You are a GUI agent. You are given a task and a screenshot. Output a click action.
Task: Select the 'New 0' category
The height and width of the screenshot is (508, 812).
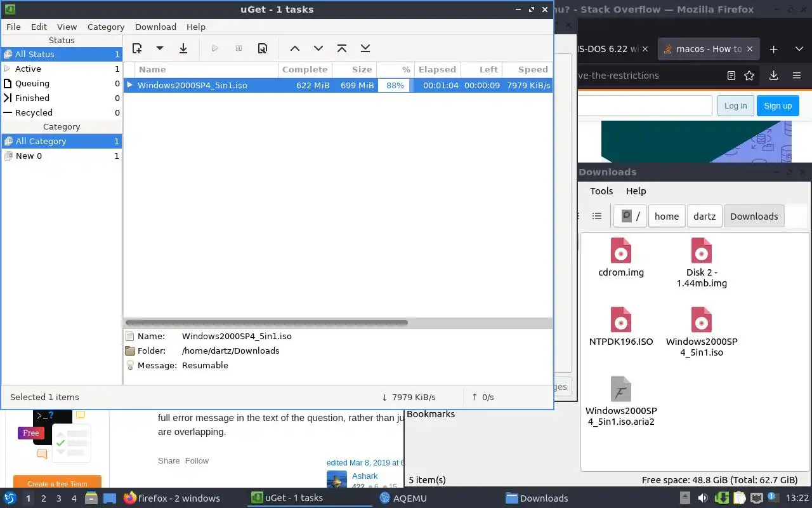click(x=62, y=156)
